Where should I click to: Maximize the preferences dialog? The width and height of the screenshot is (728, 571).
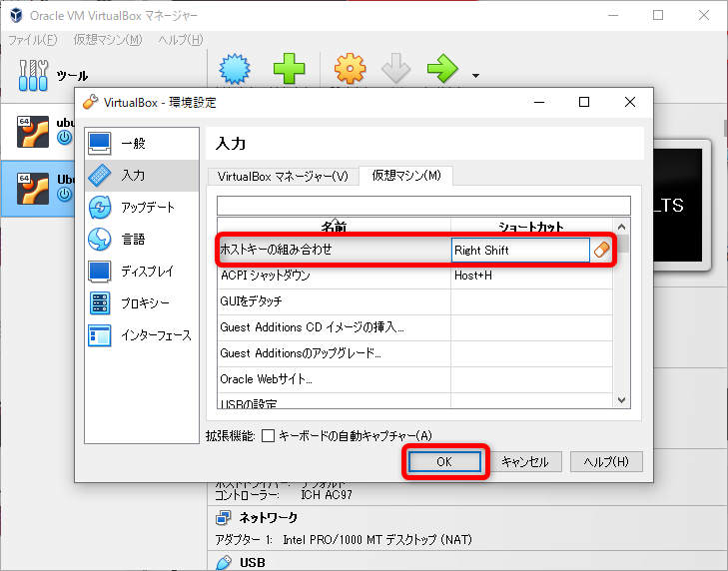click(584, 102)
